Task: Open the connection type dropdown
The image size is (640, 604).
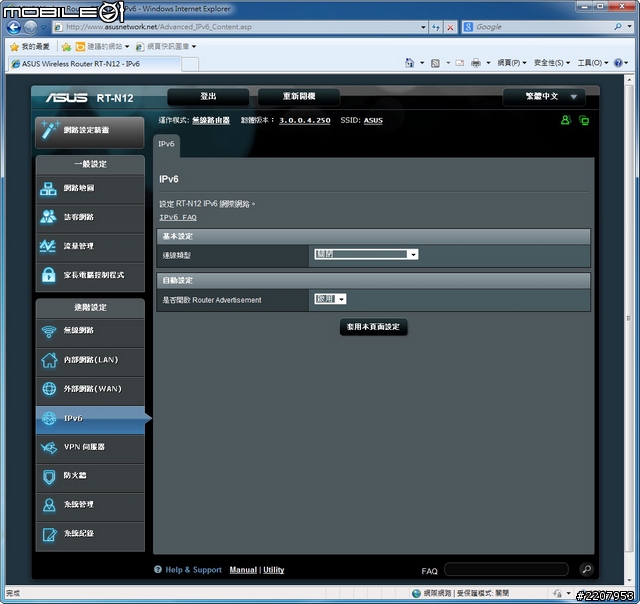Action: pyautogui.click(x=366, y=255)
